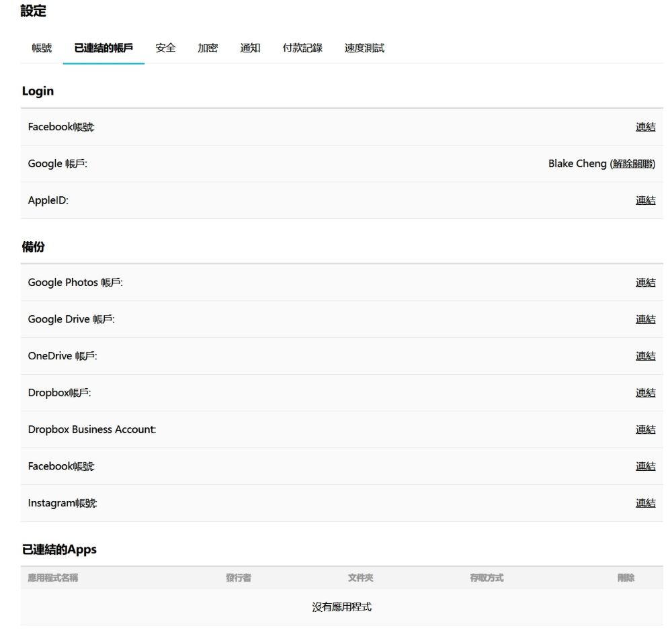Image resolution: width=672 pixels, height=632 pixels.
Task: Open the 帳號 tab
Action: click(x=42, y=48)
